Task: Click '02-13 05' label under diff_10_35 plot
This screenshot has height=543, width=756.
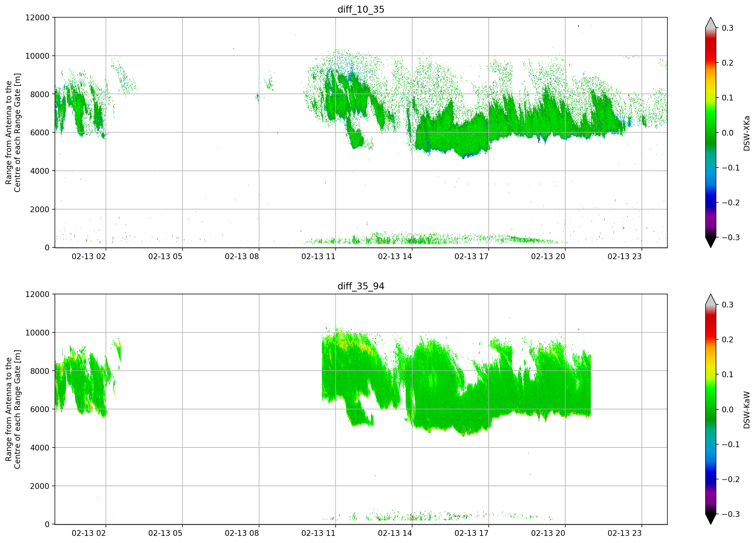Action: pos(165,256)
